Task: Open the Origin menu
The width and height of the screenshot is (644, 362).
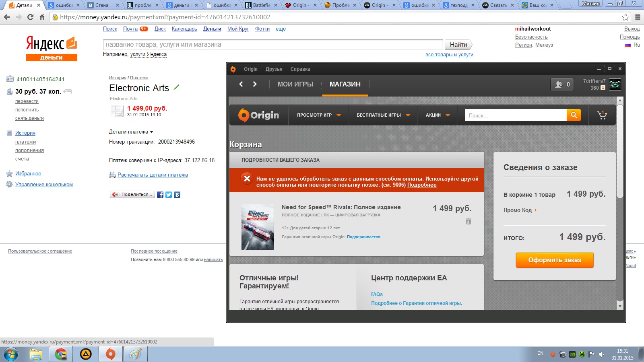Action: point(250,69)
